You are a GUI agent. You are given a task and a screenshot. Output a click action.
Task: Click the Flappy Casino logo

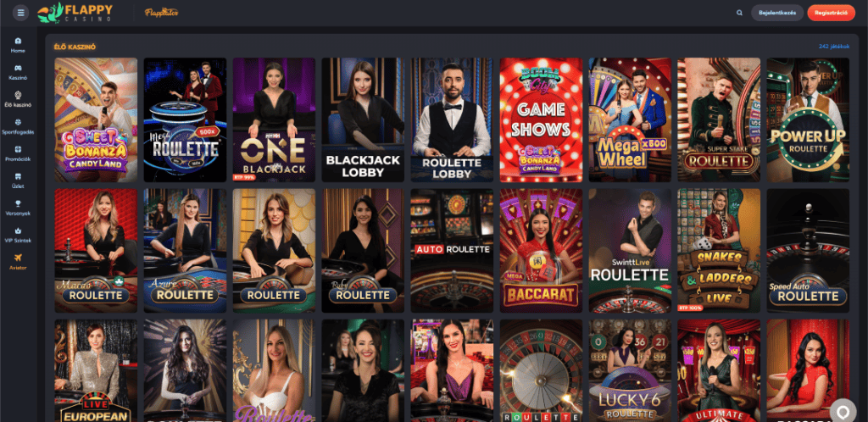(x=75, y=12)
